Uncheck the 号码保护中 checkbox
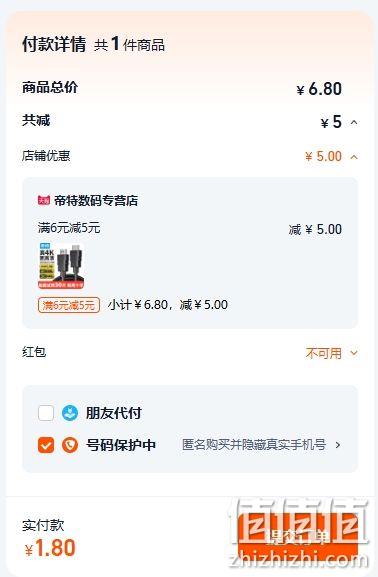 click(46, 445)
